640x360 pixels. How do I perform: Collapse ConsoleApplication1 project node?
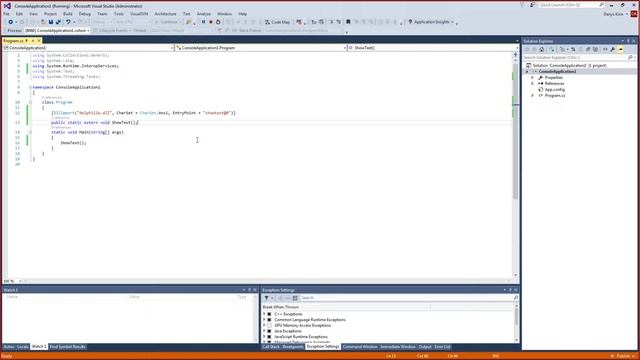point(527,71)
